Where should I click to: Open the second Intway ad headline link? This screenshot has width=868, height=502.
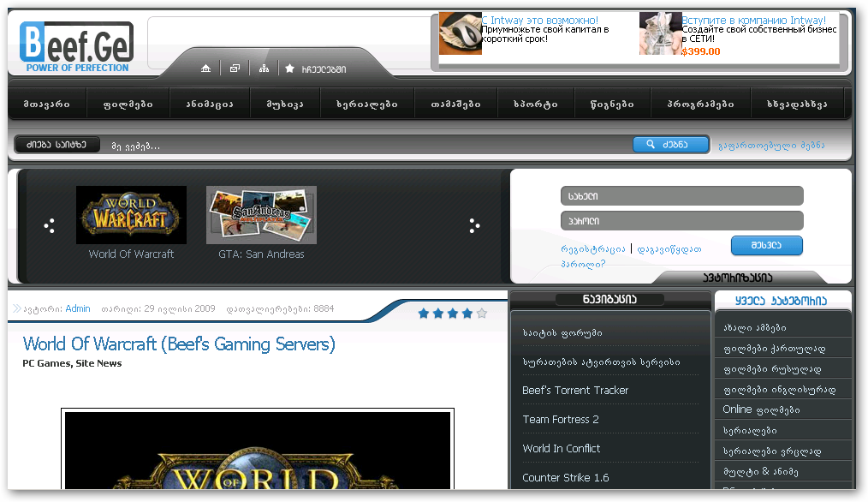pyautogui.click(x=753, y=20)
